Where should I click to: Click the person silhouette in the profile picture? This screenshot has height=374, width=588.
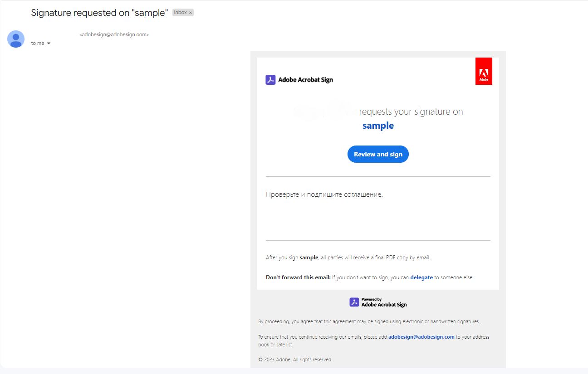(16, 39)
